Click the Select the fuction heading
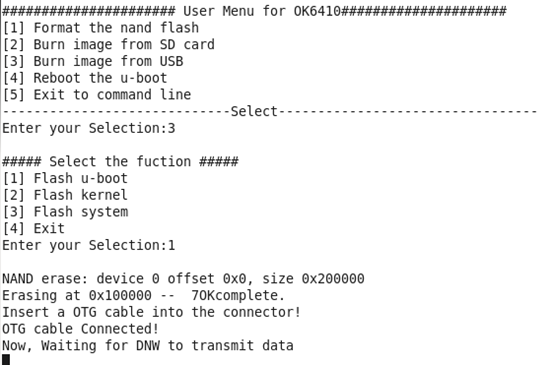 click(x=120, y=162)
